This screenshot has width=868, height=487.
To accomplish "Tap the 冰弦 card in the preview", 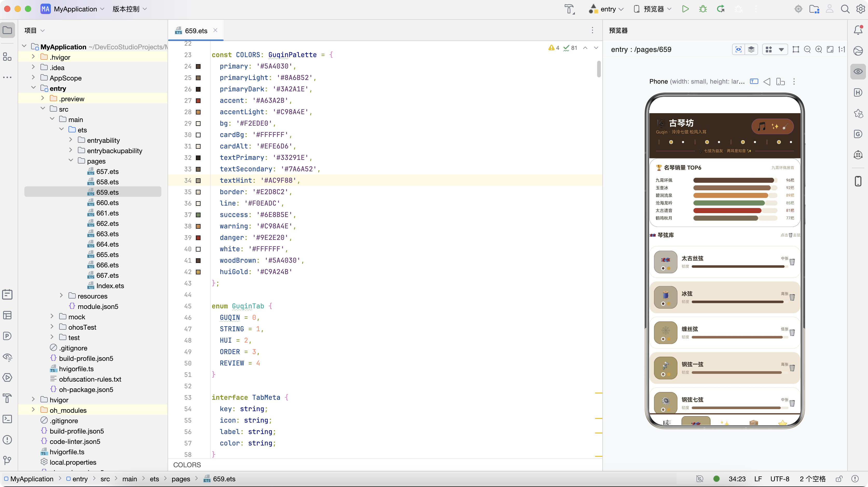I will 725,297.
